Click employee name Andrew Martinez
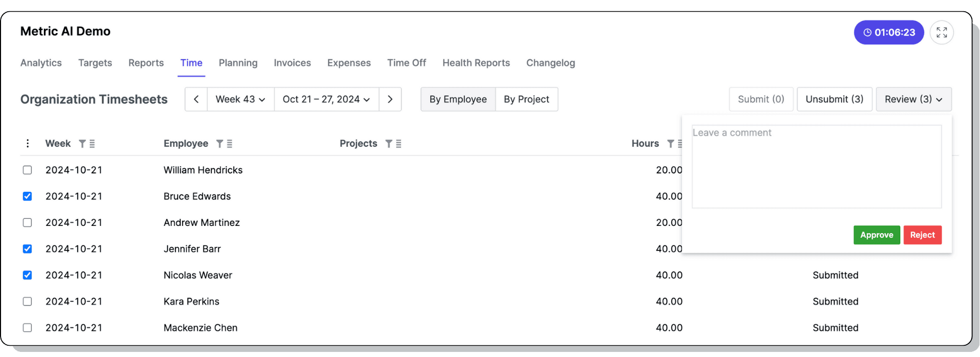 pyautogui.click(x=202, y=222)
